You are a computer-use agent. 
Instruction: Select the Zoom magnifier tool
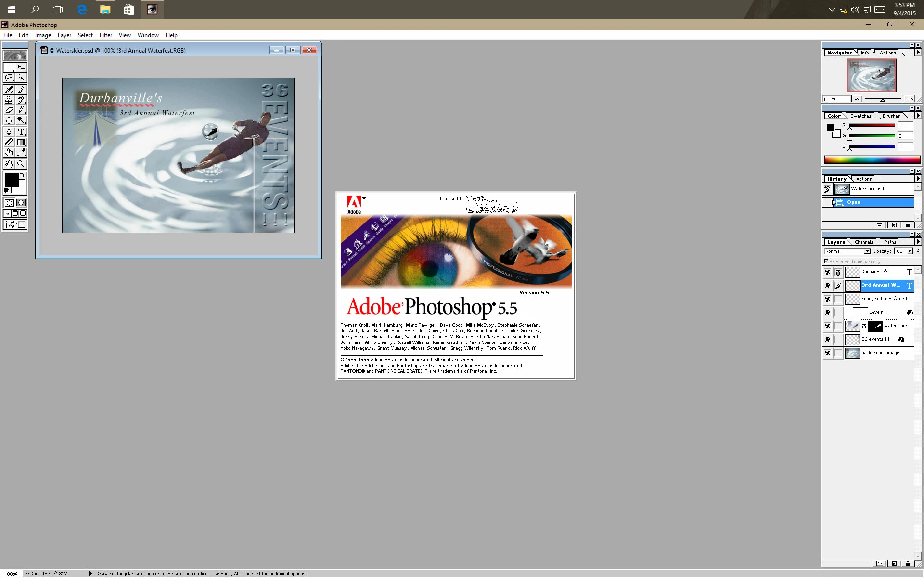click(21, 164)
